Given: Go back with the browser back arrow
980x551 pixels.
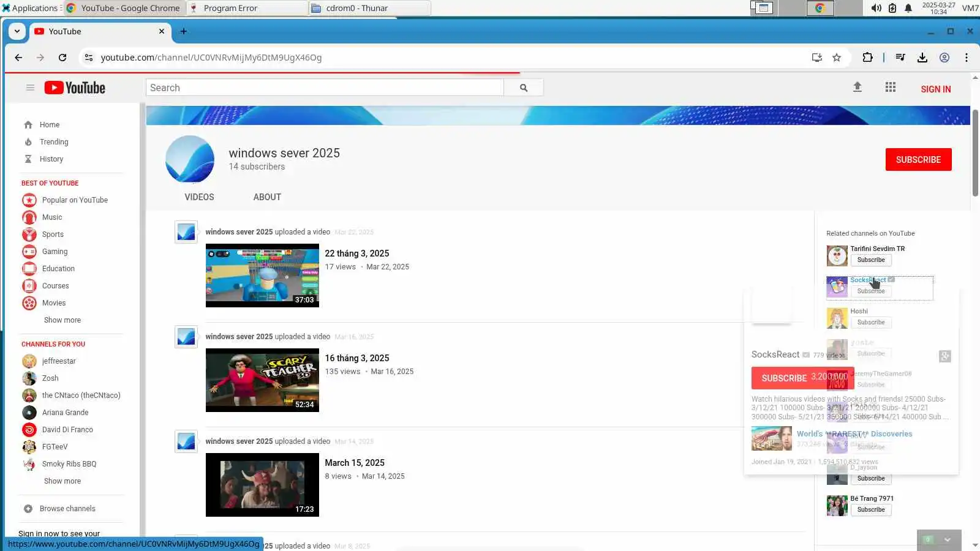Looking at the screenshot, I should click(18, 58).
